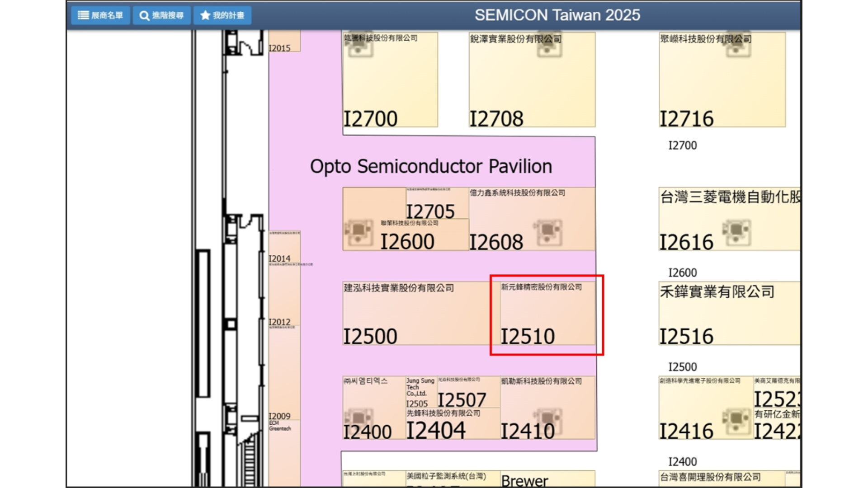Image resolution: width=868 pixels, height=488 pixels.
Task: Select booth I2009 ECM Greentech
Action: (x=284, y=373)
